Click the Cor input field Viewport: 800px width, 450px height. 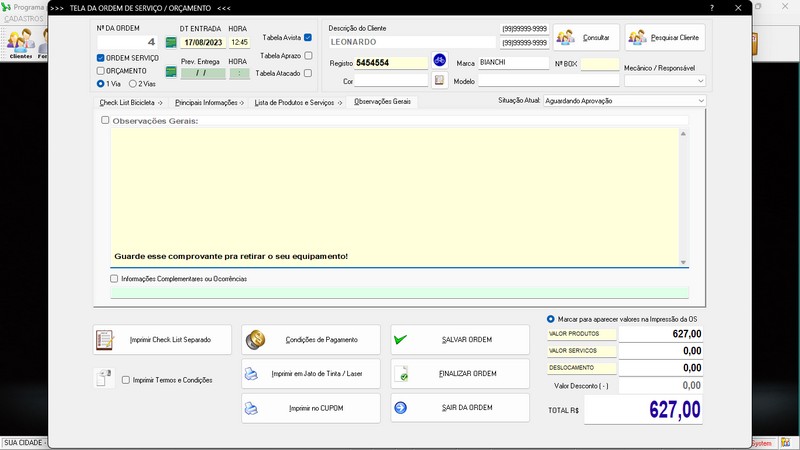coord(391,81)
